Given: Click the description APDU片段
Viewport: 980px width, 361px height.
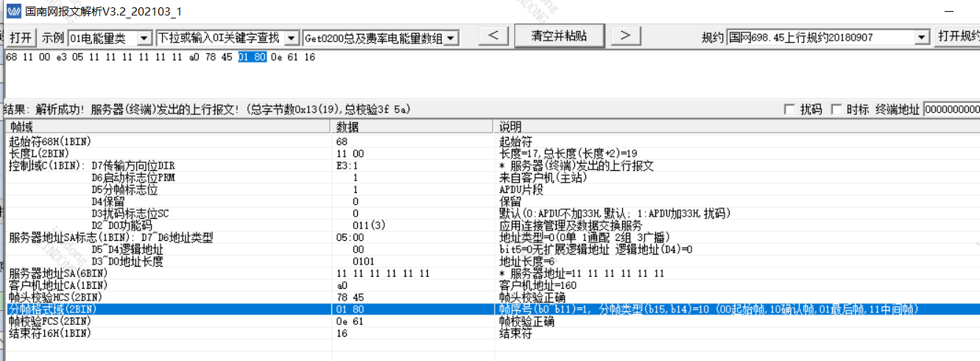Looking at the screenshot, I should (x=521, y=189).
